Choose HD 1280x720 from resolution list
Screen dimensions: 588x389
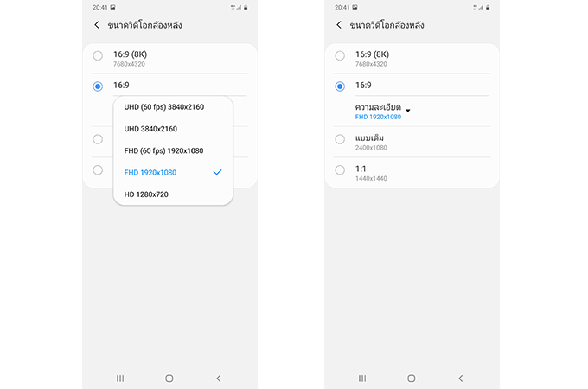tap(173, 194)
